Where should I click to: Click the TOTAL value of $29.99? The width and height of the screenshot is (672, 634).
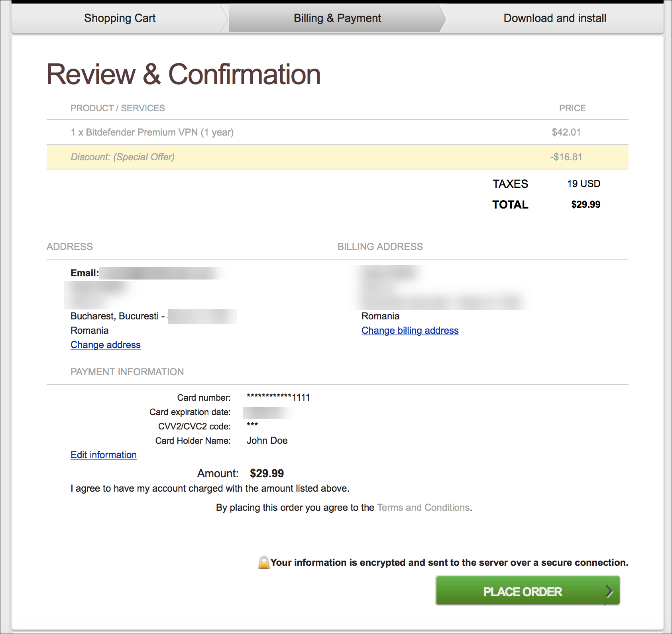(586, 205)
